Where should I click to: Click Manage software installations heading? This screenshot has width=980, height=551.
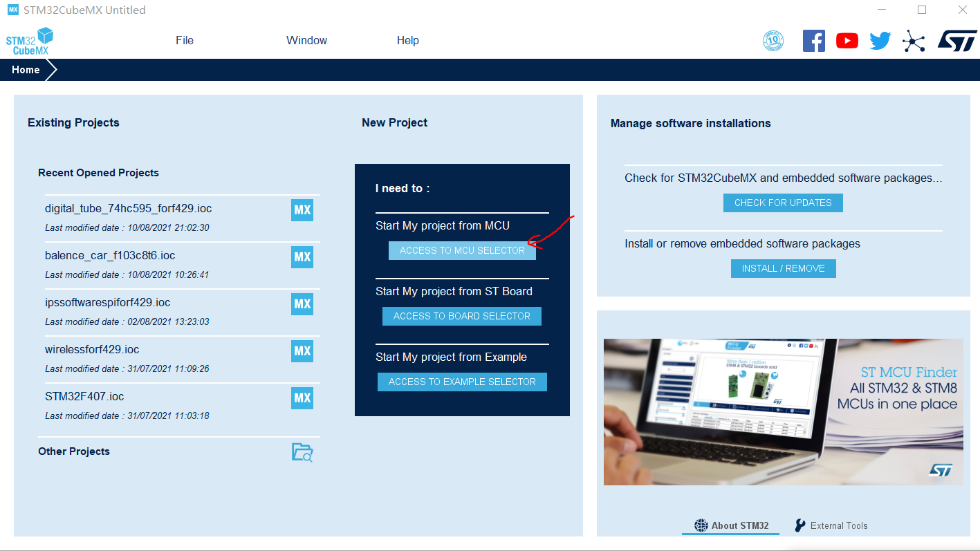coord(690,123)
